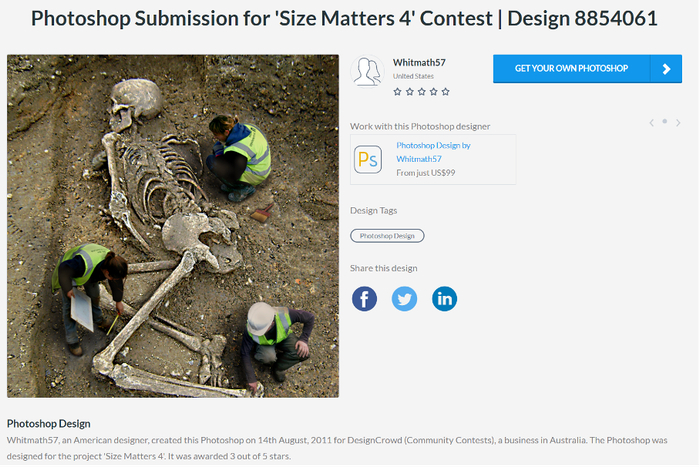Go to the next design with right chevron
700x467 pixels.
[x=678, y=122]
